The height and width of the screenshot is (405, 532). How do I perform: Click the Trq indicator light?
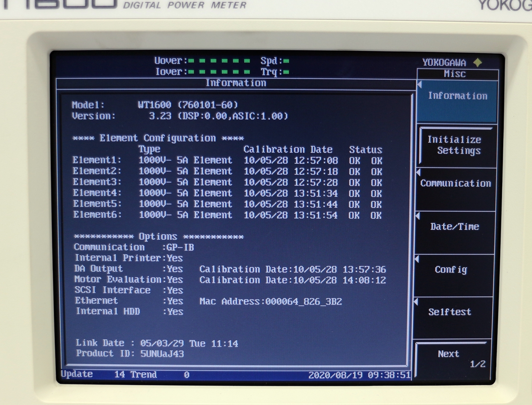(286, 72)
